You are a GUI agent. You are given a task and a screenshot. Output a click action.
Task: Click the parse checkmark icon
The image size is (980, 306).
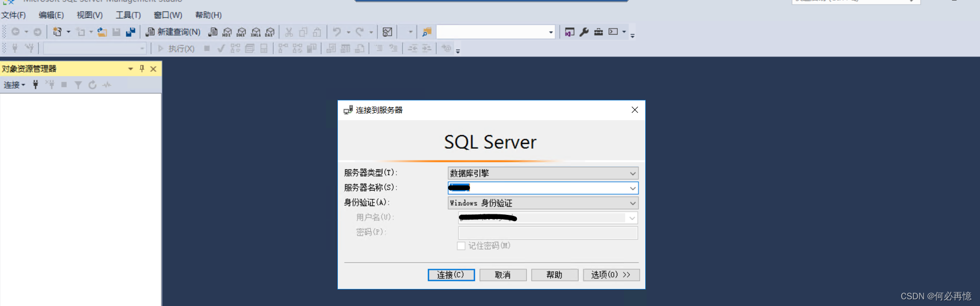(221, 49)
